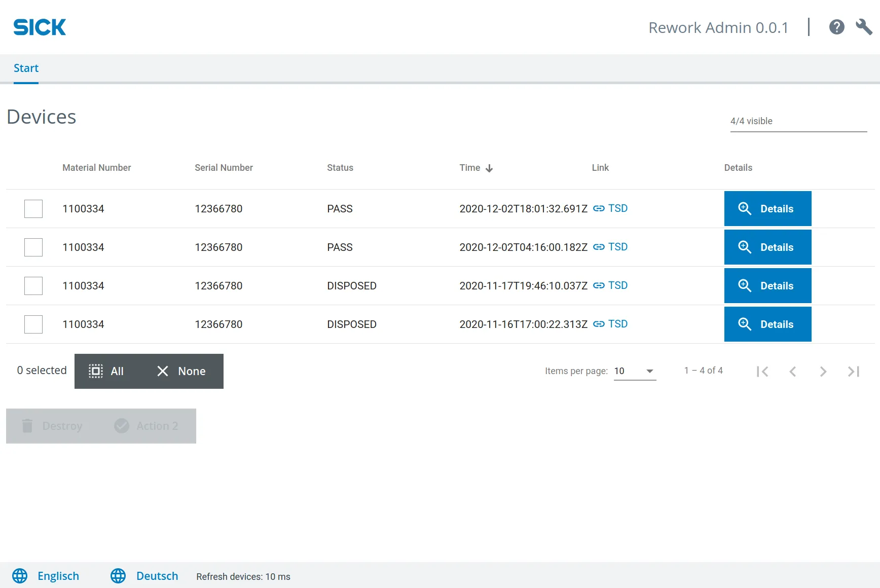
Task: Click '2020-12-02T18:01:32.691Z' time cell
Action: click(523, 209)
